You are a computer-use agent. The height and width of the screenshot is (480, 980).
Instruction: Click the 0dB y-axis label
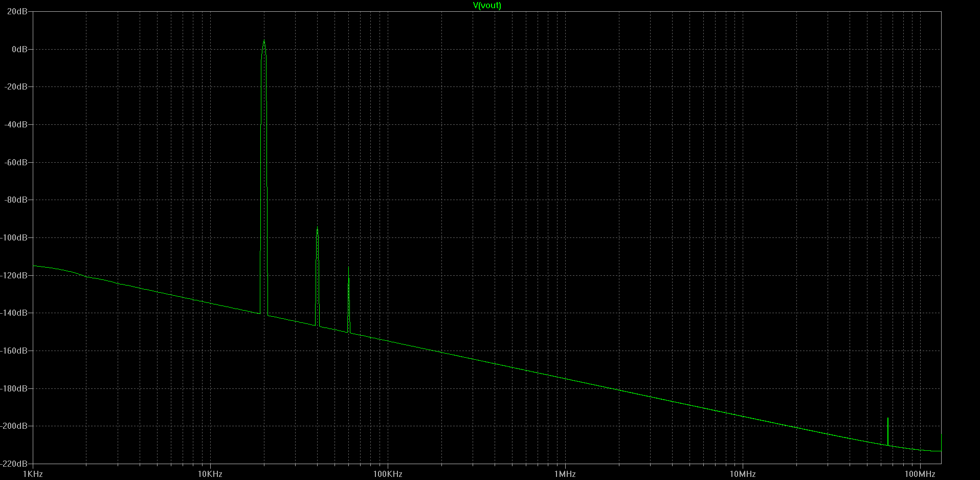tap(19, 49)
